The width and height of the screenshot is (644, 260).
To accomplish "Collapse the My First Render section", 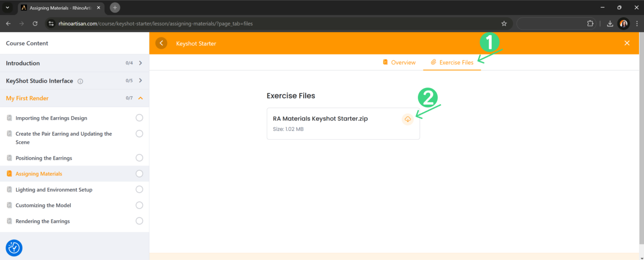I will pyautogui.click(x=140, y=98).
